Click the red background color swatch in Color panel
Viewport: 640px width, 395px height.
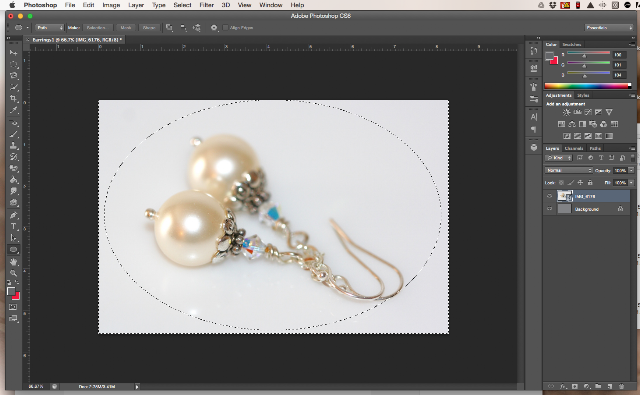click(x=555, y=61)
